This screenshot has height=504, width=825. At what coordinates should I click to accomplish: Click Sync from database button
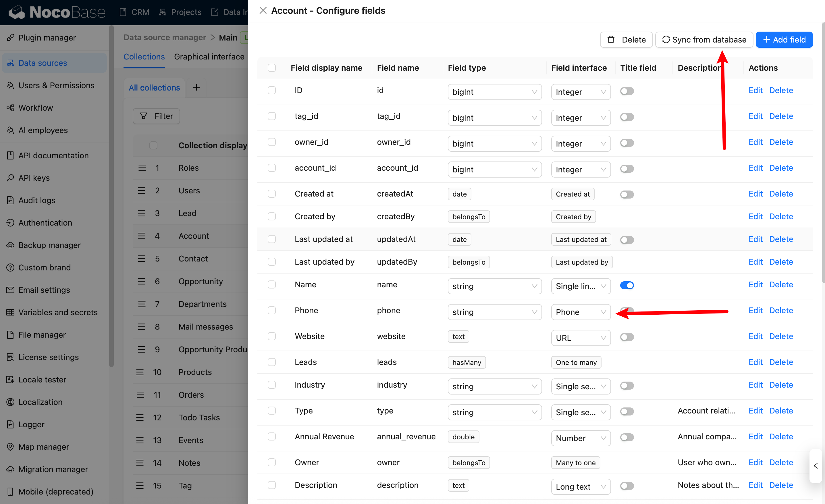[x=704, y=40]
